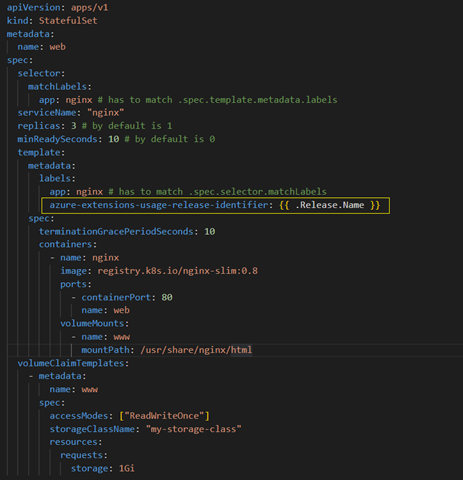
Task: Click image value 'registry.k8s.io/nginx-slim:0.8'
Action: pyautogui.click(x=177, y=271)
